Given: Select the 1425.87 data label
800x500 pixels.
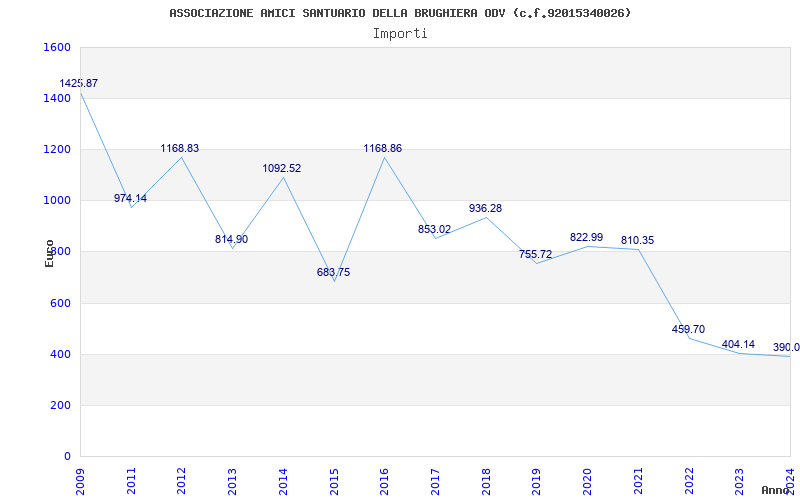Looking at the screenshot, I should pyautogui.click(x=79, y=83).
